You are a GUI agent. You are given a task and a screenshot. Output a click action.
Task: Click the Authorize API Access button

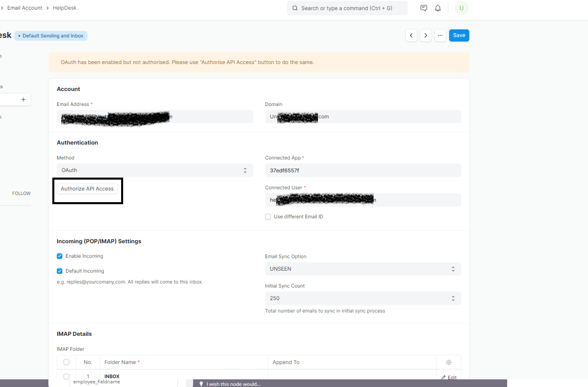click(87, 188)
